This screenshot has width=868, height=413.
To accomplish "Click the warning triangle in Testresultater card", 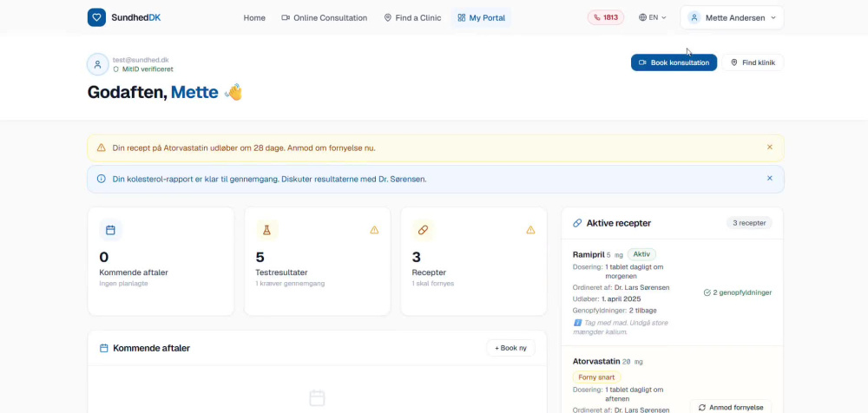I will point(374,230).
